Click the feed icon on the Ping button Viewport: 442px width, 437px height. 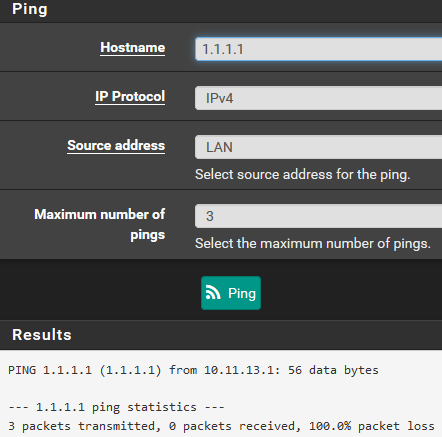(213, 293)
